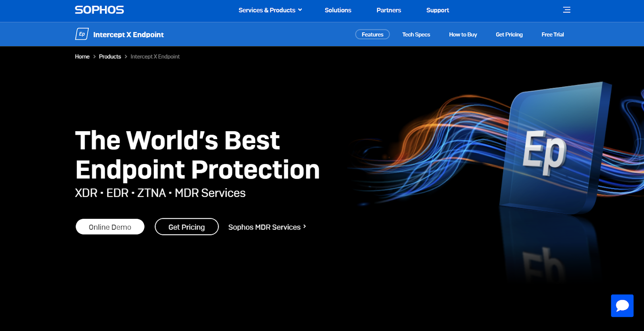
Task: Click the outlined Get Pricing hero button
Action: (x=187, y=227)
